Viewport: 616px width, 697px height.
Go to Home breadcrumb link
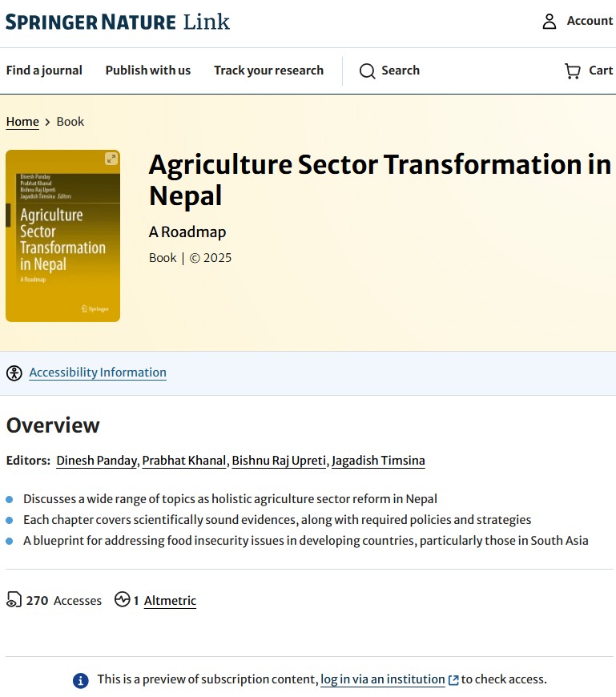(22, 122)
